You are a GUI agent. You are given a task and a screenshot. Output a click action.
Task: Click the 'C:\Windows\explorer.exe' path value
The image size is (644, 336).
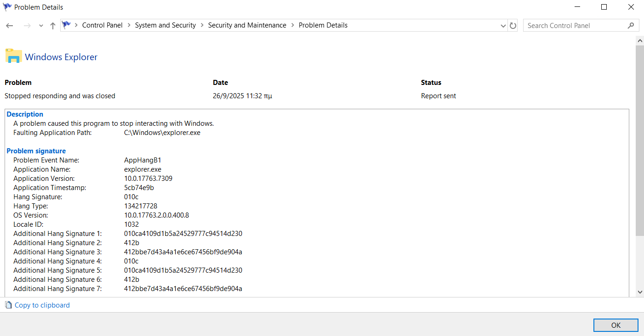pyautogui.click(x=162, y=133)
